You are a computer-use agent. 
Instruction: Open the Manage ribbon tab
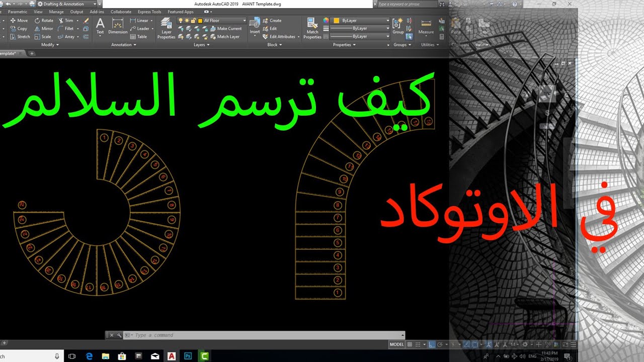(x=56, y=12)
